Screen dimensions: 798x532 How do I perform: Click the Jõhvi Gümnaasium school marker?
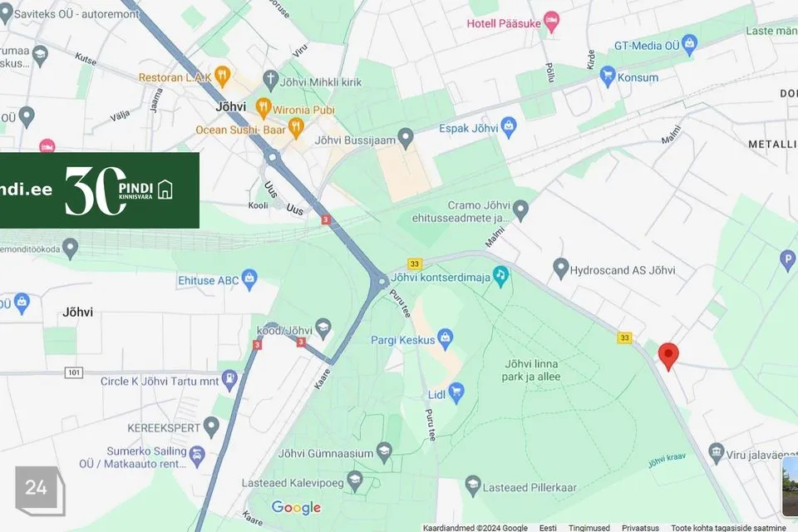tap(384, 452)
